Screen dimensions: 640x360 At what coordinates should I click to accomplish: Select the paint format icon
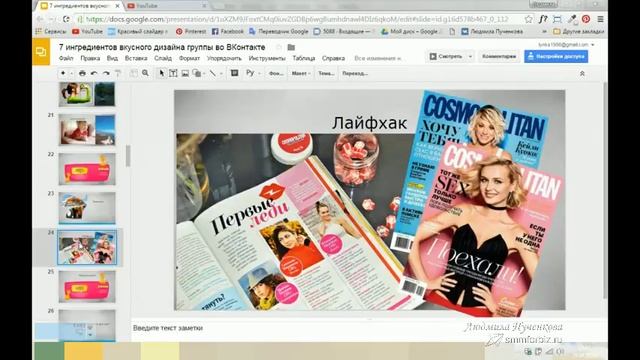coord(118,73)
